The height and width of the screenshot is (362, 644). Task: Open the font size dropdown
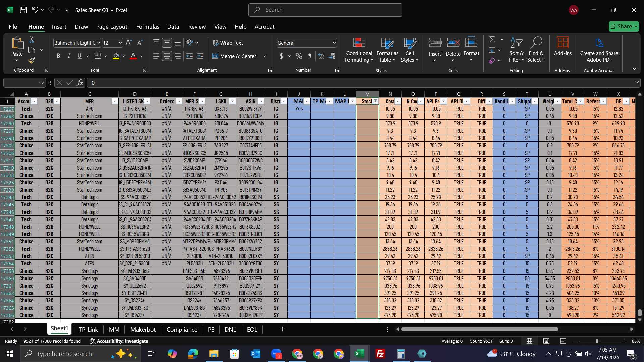pos(120,43)
